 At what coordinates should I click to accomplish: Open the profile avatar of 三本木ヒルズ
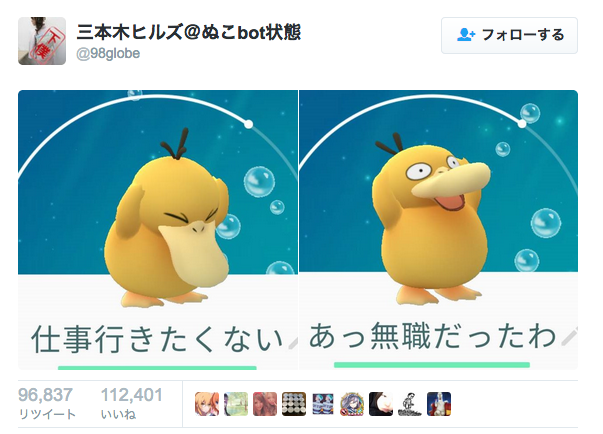[42, 41]
